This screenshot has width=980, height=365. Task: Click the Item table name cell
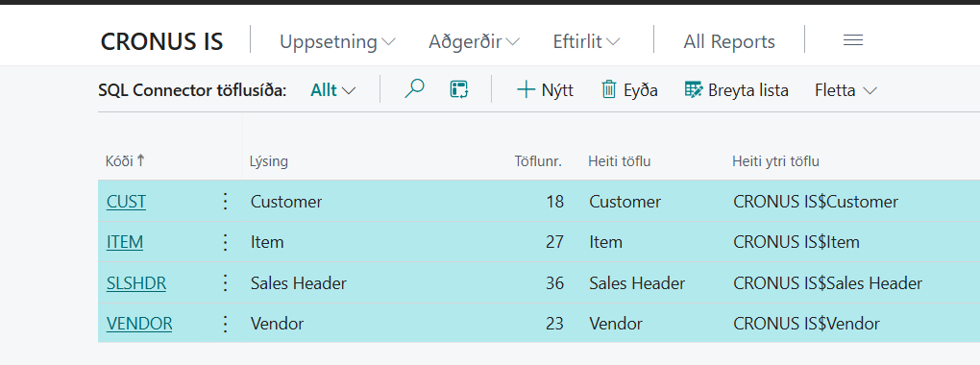(605, 242)
